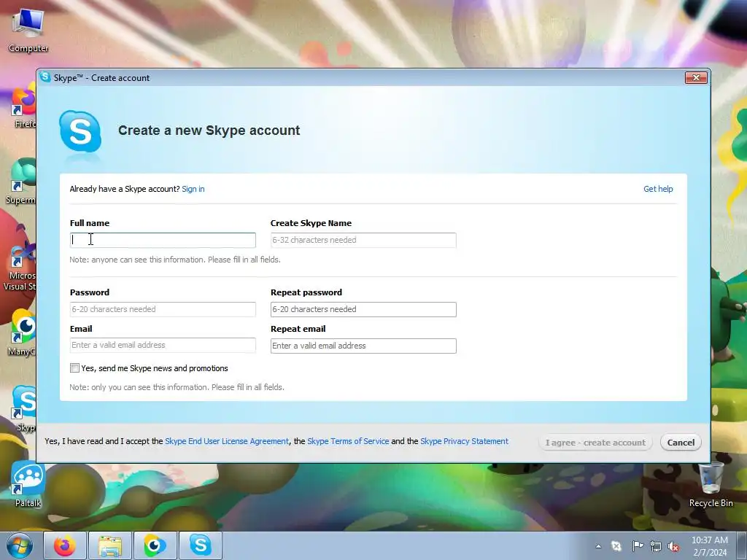Open the clock showing 10:37 AM
The width and height of the screenshot is (747, 560).
coord(709,546)
